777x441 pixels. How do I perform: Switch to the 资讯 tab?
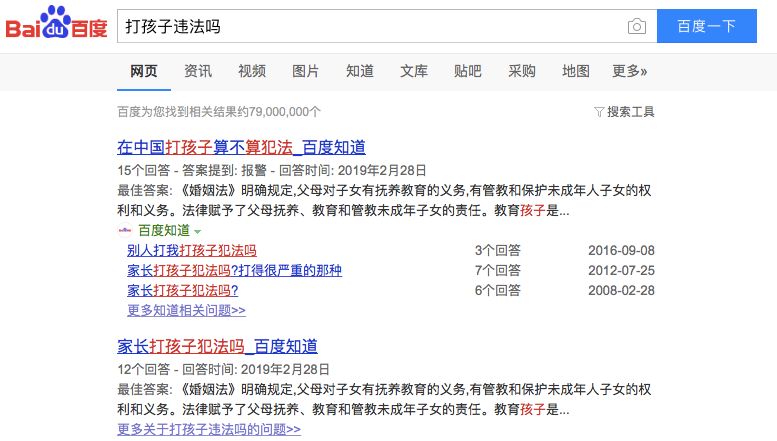point(198,71)
